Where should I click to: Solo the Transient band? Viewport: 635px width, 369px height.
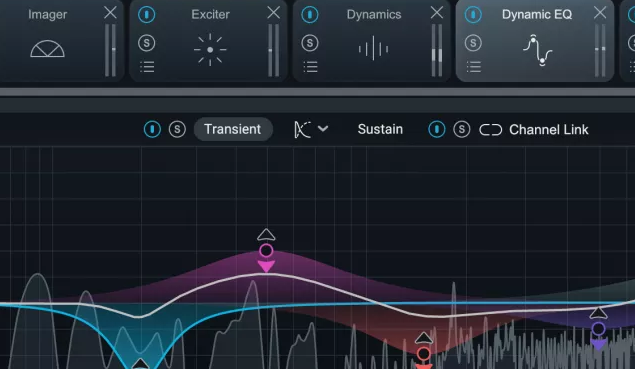177,129
